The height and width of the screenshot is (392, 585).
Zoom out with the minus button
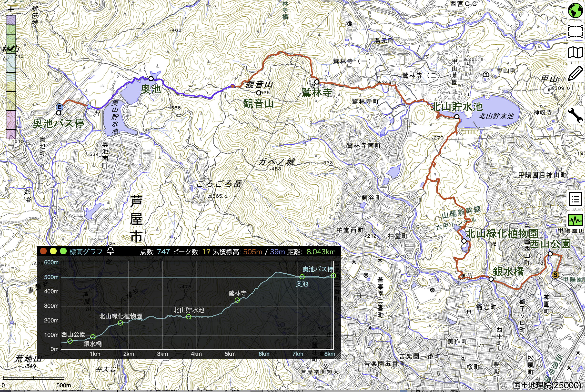11,145
